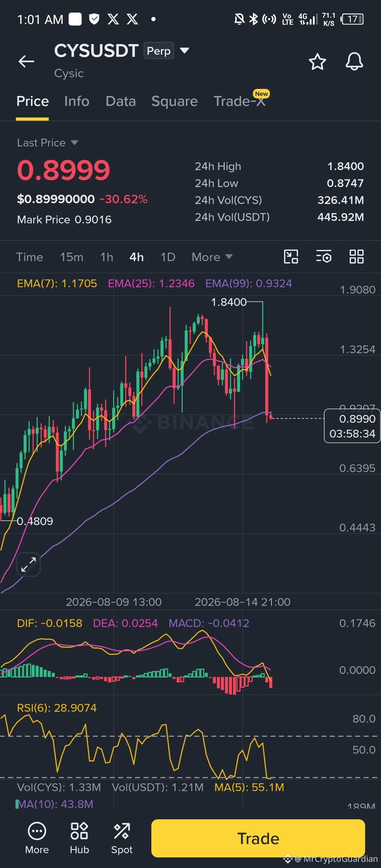The height and width of the screenshot is (868, 381).
Task: Tap the yellow Trade button
Action: [258, 838]
